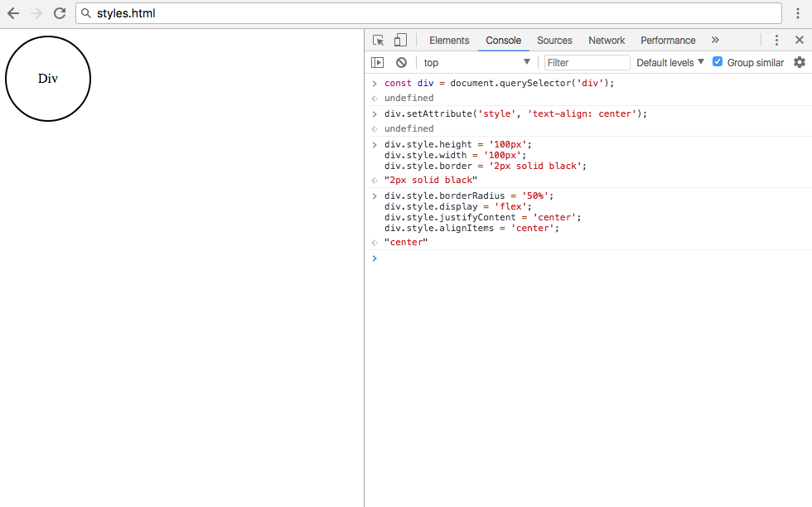The width and height of the screenshot is (812, 507).
Task: Open the top JavaScript context dropdown
Action: (x=476, y=62)
